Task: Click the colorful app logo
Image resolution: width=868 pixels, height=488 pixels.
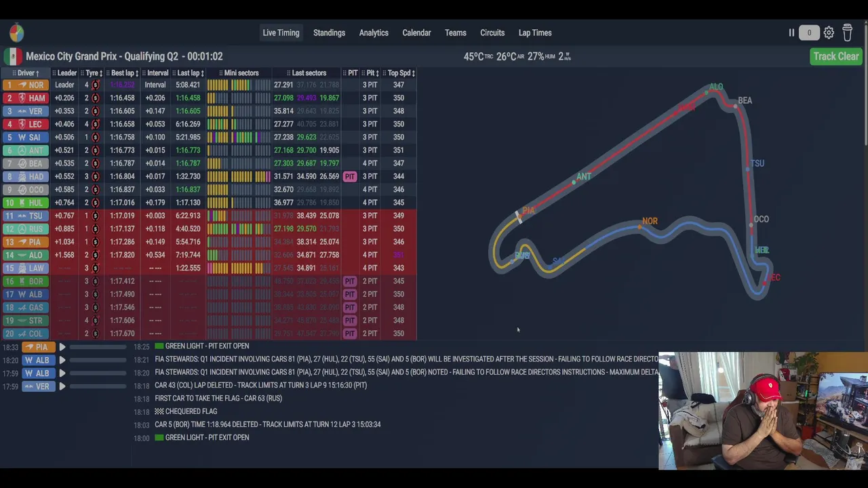Action: click(x=17, y=33)
